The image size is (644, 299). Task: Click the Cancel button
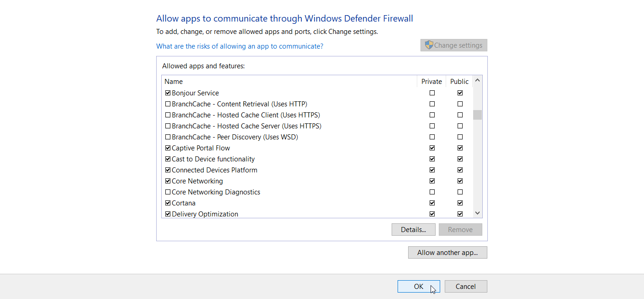(x=466, y=287)
